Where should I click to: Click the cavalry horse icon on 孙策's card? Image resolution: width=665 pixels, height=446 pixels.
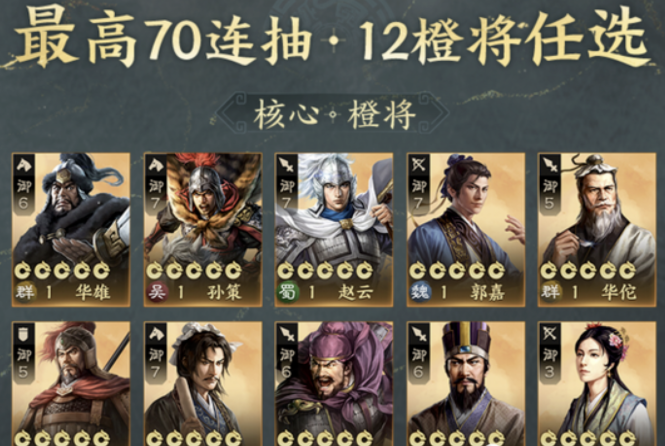[155, 164]
